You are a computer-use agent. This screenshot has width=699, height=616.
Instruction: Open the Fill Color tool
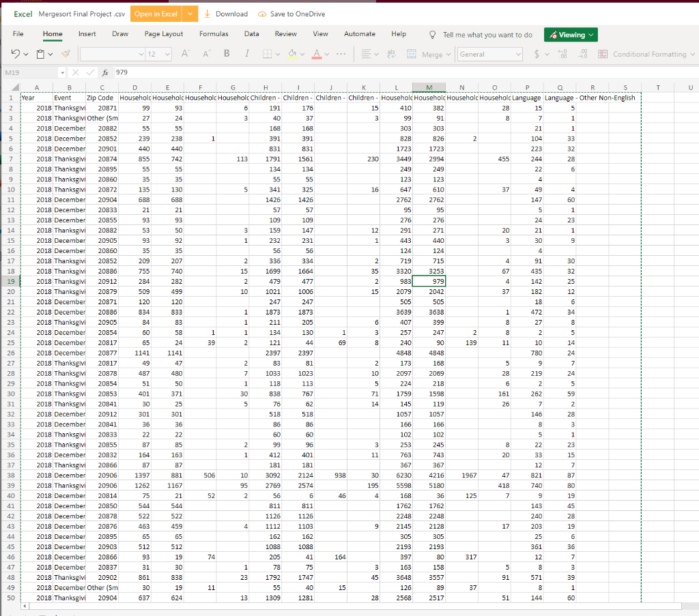pyautogui.click(x=292, y=54)
